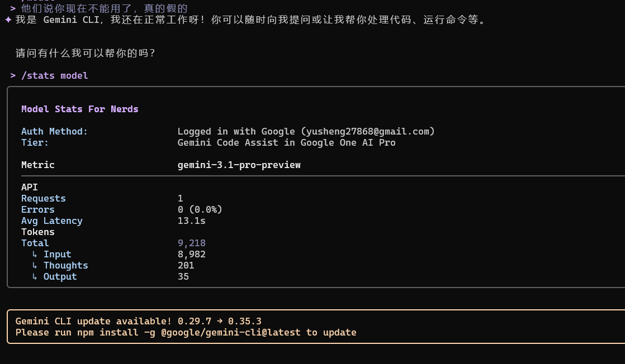625x364 pixels.
Task: Click the arrow icon beside Output
Action: [x=35, y=276]
